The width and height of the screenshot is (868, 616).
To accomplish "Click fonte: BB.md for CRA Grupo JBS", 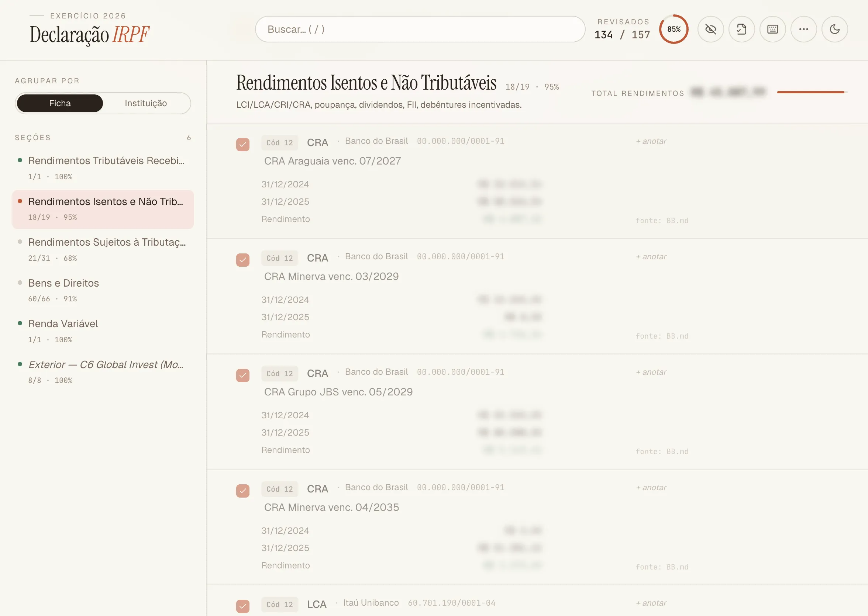I will pos(662,451).
